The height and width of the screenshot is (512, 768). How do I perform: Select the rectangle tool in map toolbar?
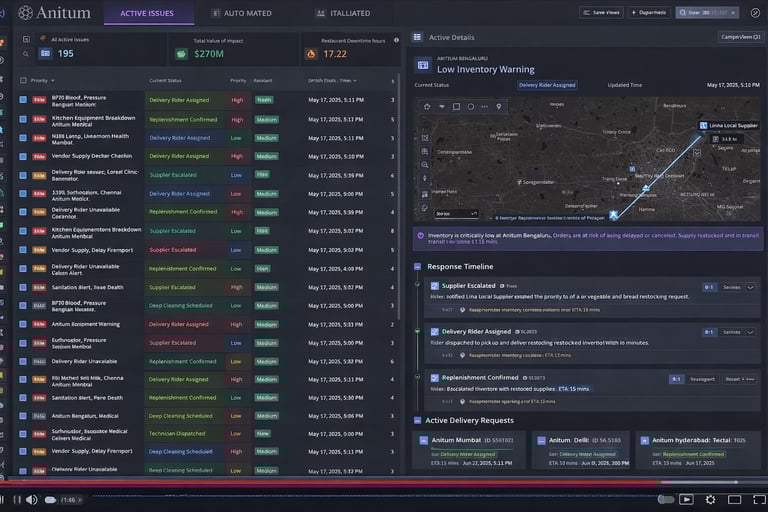(x=456, y=106)
